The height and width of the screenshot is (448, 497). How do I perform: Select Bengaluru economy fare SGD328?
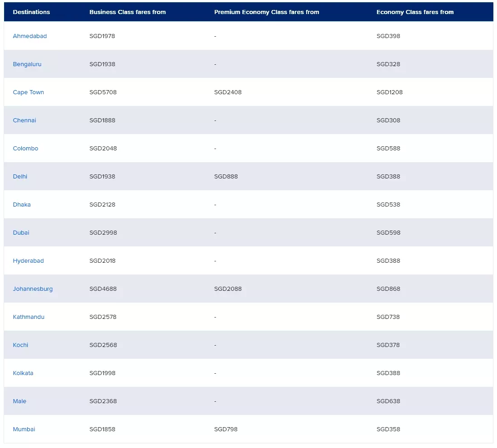point(388,64)
